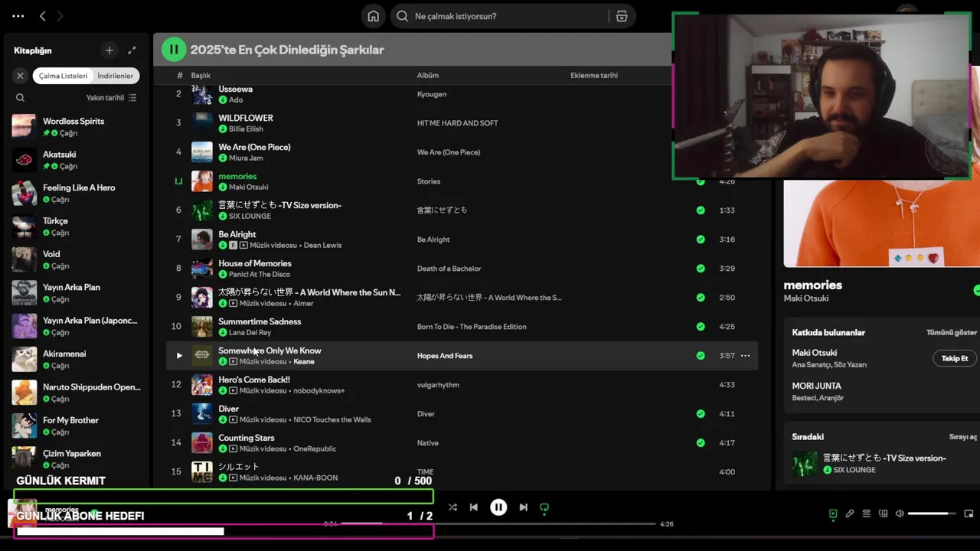
Task: Go forward with the right arrow
Action: [x=60, y=16]
